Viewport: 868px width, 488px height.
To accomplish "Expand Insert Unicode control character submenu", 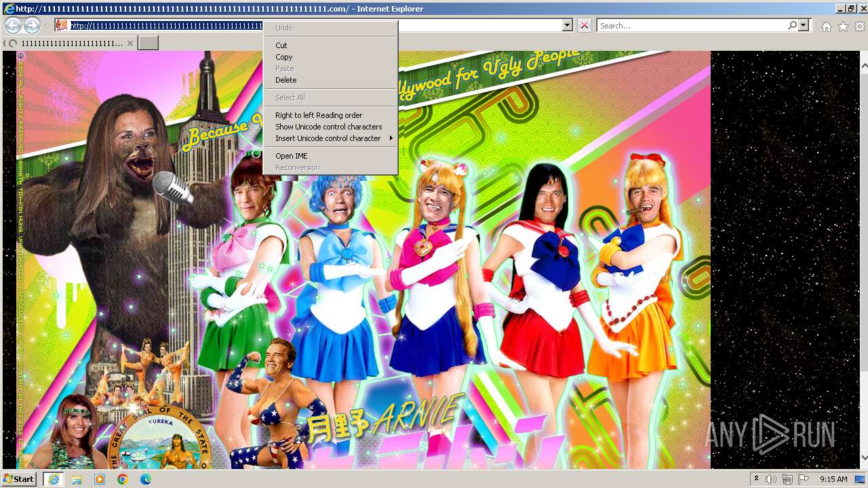I will pos(330,138).
